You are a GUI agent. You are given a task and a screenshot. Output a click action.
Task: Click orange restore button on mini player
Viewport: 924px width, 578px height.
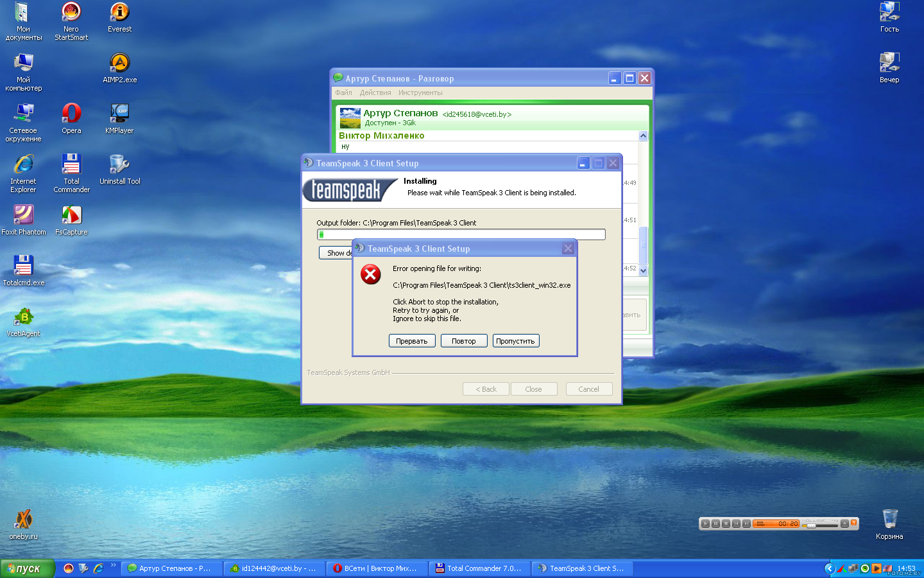tap(853, 522)
